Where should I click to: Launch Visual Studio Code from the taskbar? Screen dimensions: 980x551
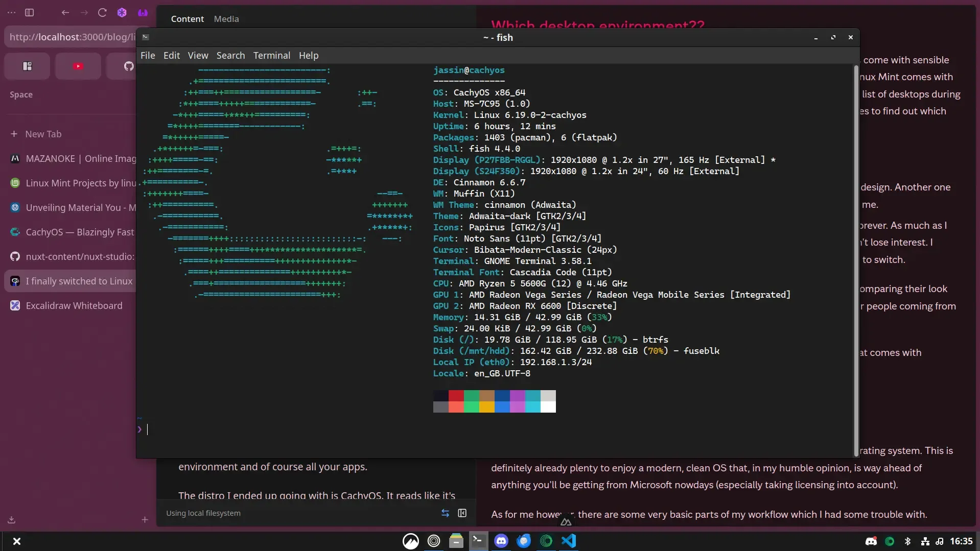[x=569, y=541]
